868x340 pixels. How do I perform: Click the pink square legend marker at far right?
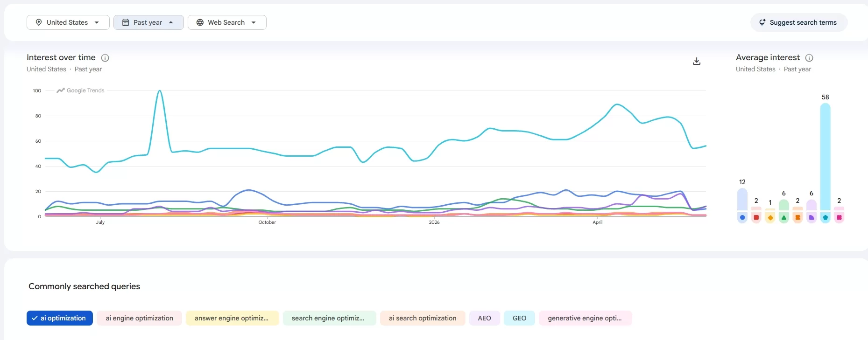click(x=839, y=217)
